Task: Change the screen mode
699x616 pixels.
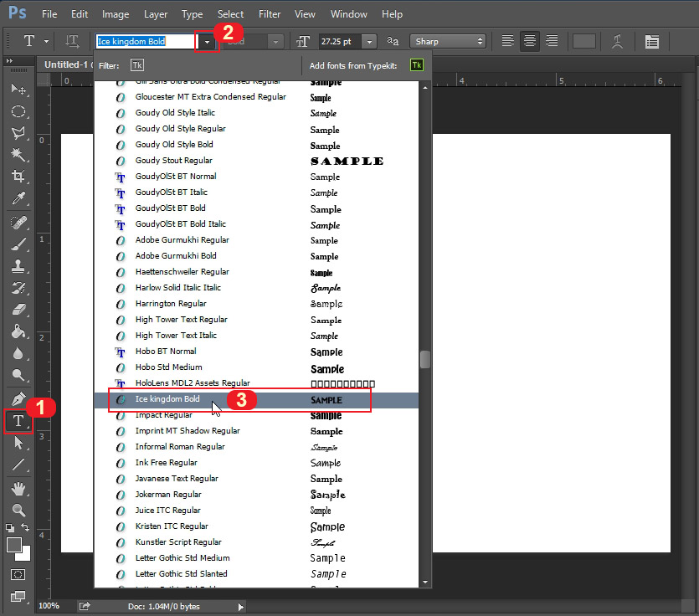Action: 18,597
